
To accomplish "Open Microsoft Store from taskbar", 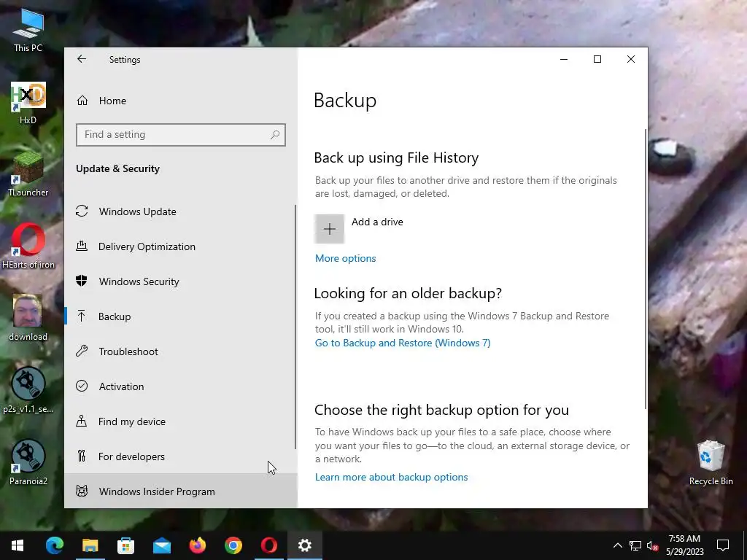I will 125,545.
